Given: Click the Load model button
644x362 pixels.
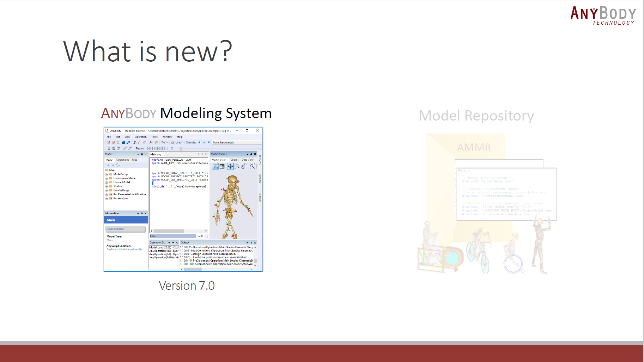Looking at the screenshot, I should tap(176, 142).
